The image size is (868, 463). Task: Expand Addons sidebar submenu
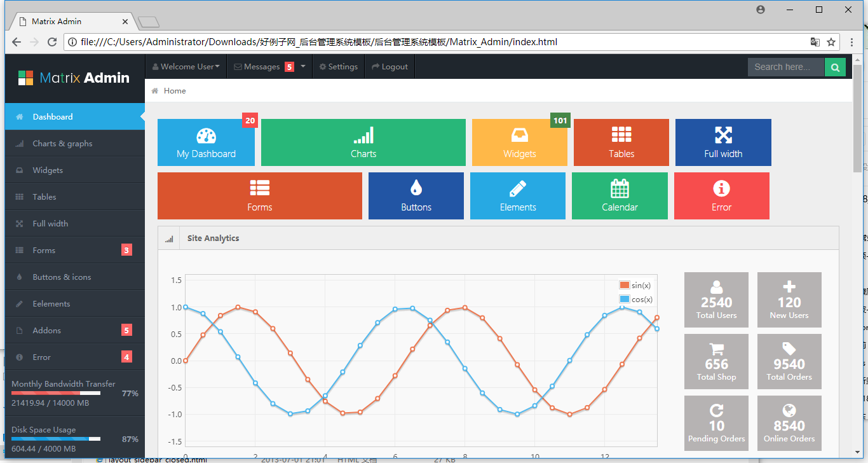tap(75, 331)
